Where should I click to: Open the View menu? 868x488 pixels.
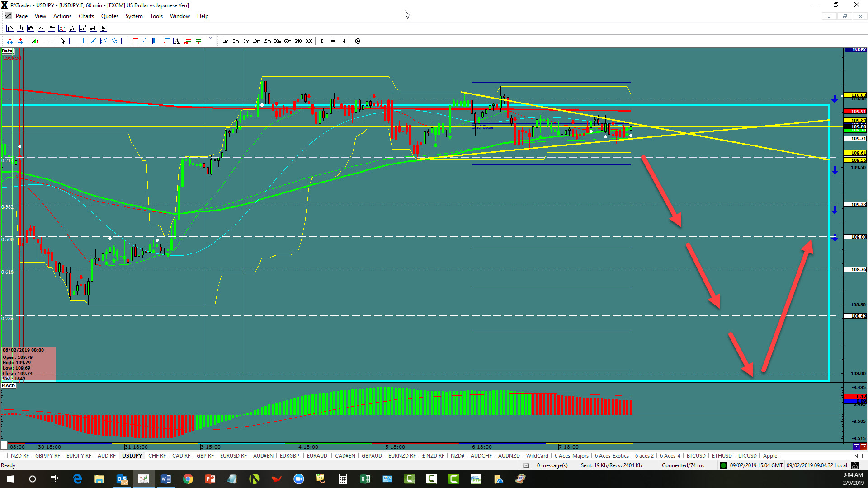click(x=40, y=16)
